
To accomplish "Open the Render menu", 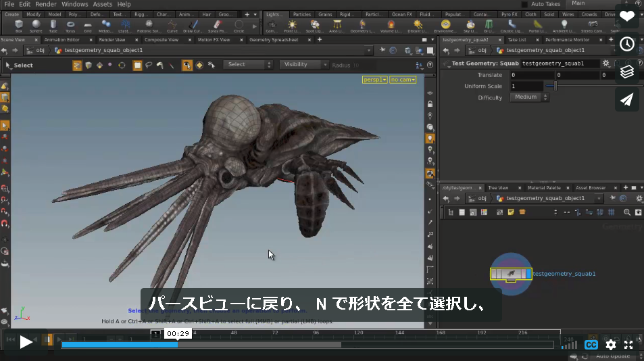I will point(45,4).
